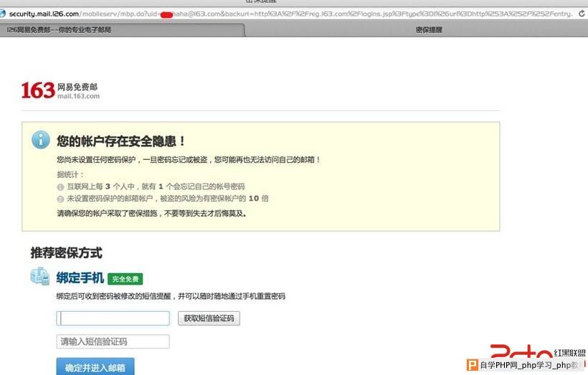The image size is (588, 375).
Task: Reload the page with the refresh icon
Action: tap(582, 14)
